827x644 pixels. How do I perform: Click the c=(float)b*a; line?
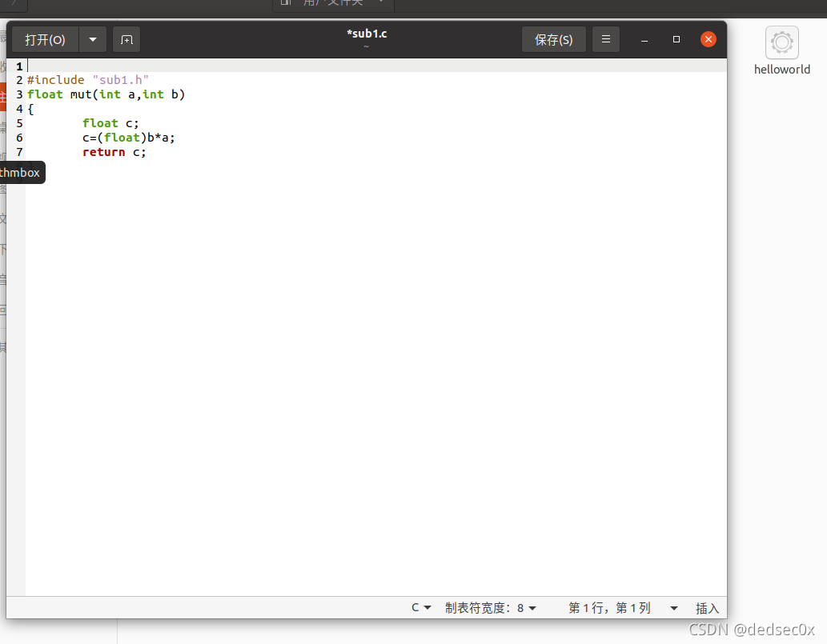click(x=129, y=138)
